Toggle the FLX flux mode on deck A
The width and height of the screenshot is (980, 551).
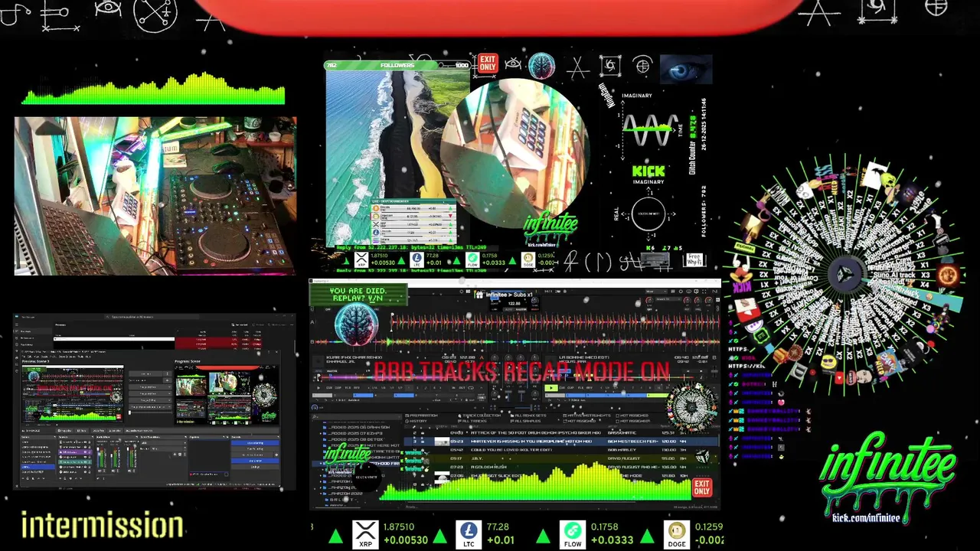348,388
